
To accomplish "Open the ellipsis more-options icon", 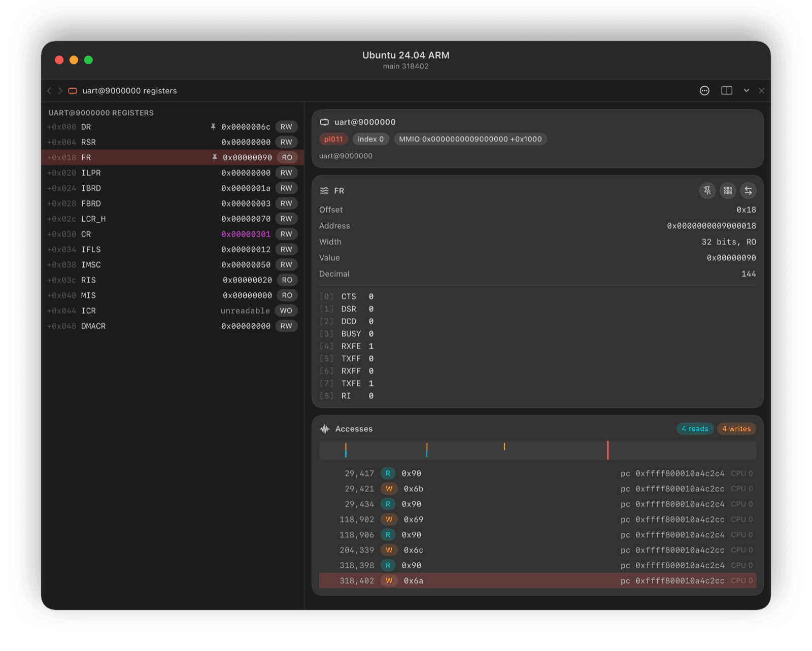I will [x=704, y=90].
